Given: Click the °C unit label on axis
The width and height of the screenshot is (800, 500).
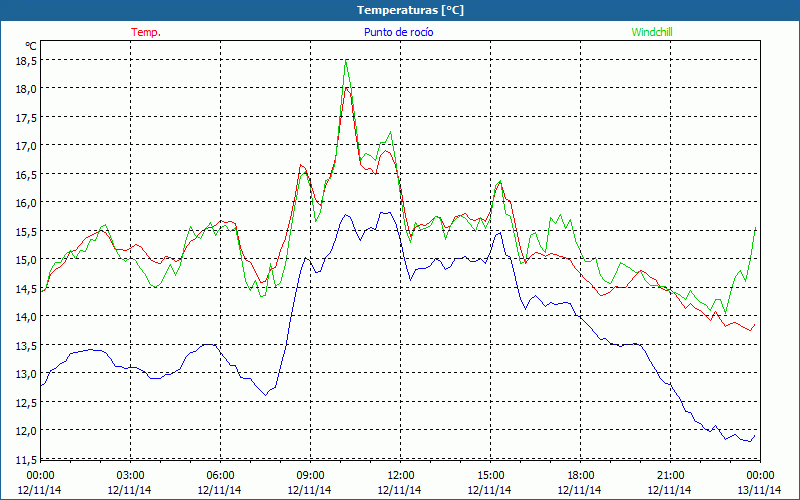Looking at the screenshot, I should (x=31, y=46).
